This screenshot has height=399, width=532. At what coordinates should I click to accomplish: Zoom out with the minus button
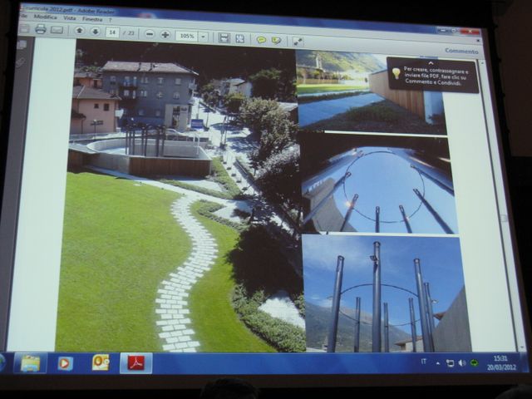pyautogui.click(x=150, y=34)
